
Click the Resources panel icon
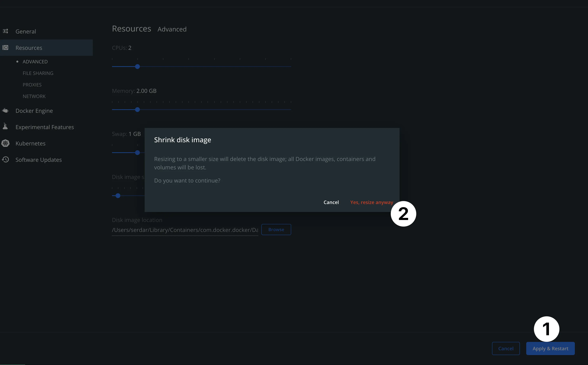pyautogui.click(x=5, y=47)
